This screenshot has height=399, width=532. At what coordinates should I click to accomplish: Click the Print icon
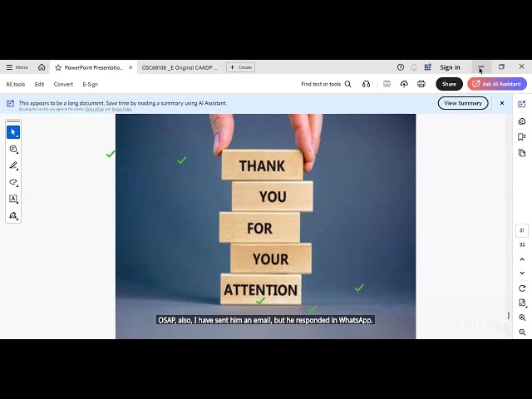(x=421, y=84)
